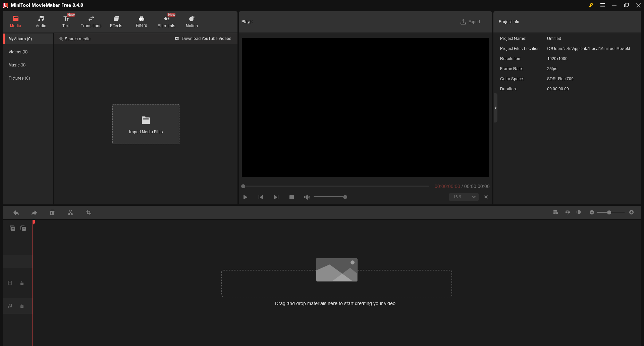Select the Effects panel
644x346 pixels.
tap(116, 21)
